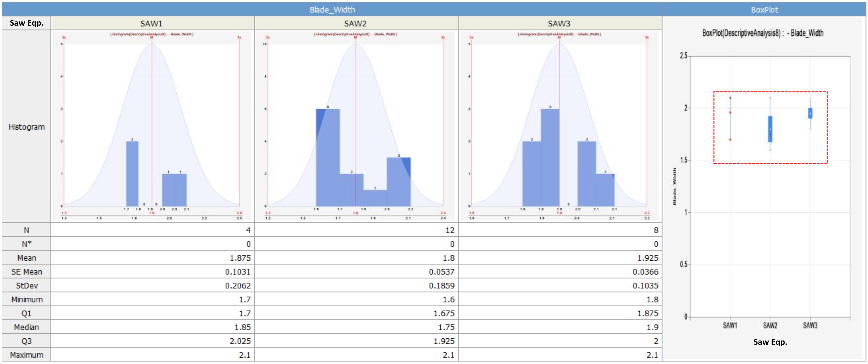The image size is (868, 364).
Task: Click the tallest SAW1 histogram bar
Action: 132,173
